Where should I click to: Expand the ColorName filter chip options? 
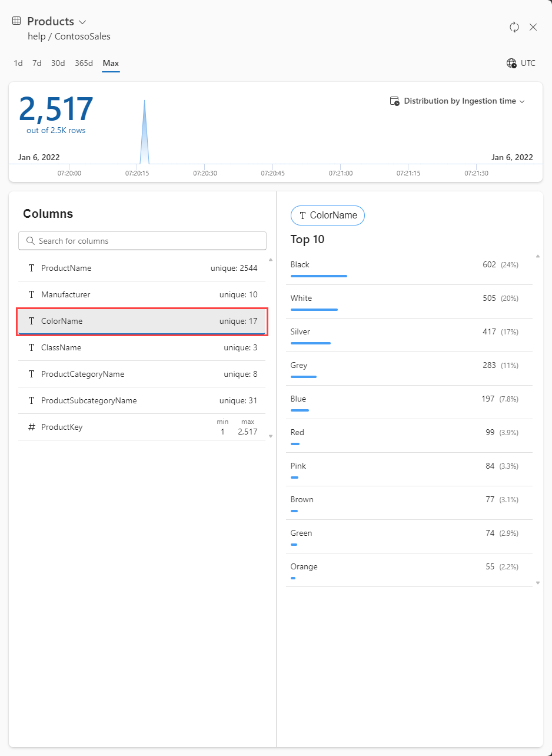(x=328, y=215)
